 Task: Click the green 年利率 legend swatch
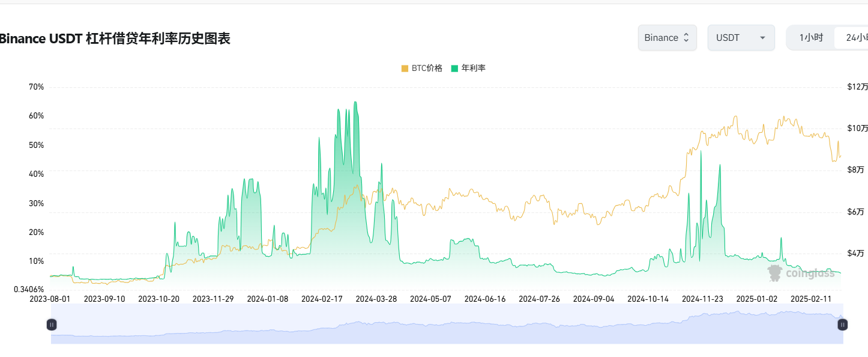tap(454, 69)
